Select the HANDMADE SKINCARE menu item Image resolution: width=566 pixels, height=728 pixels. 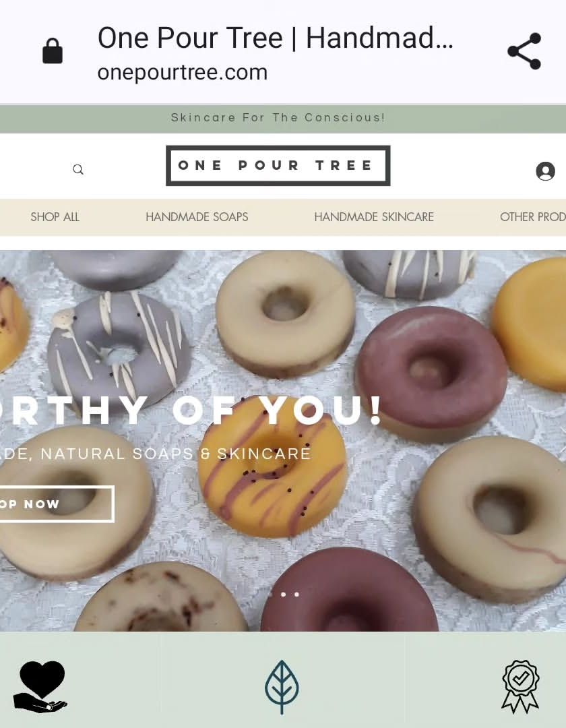click(x=374, y=217)
